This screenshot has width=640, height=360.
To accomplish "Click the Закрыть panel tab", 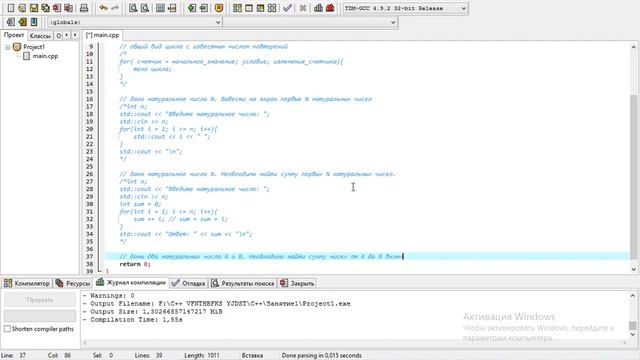I will 297,283.
